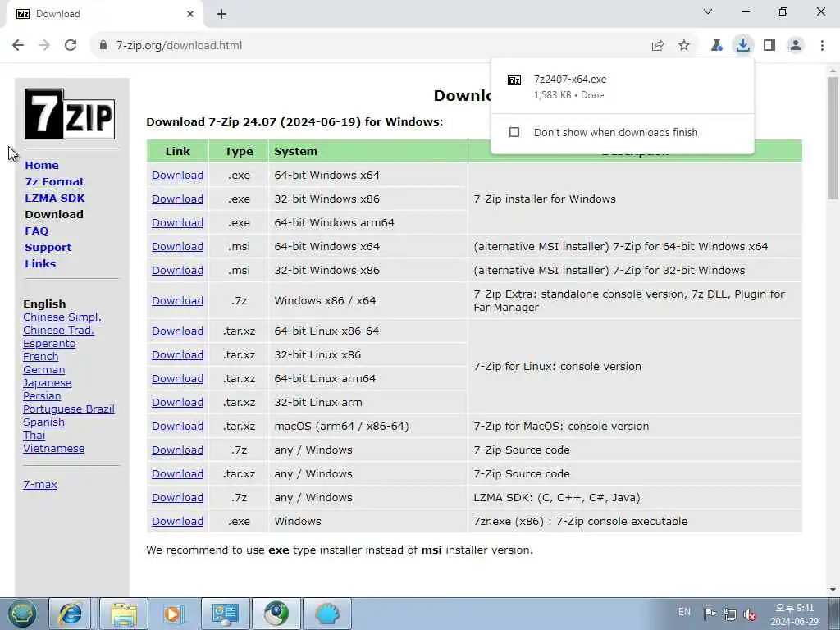
Task: Open downloaded 7z2407-x64.exe file entry
Action: pos(622,87)
